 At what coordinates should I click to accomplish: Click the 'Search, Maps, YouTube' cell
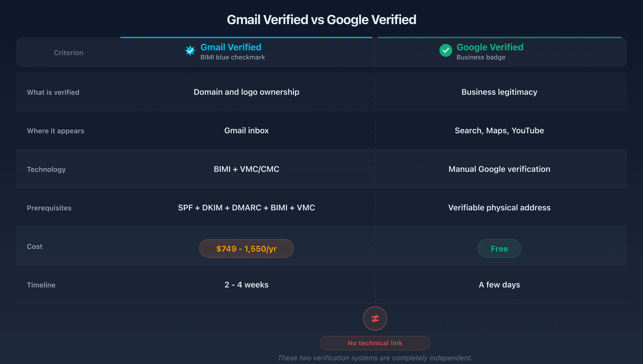pyautogui.click(x=499, y=130)
